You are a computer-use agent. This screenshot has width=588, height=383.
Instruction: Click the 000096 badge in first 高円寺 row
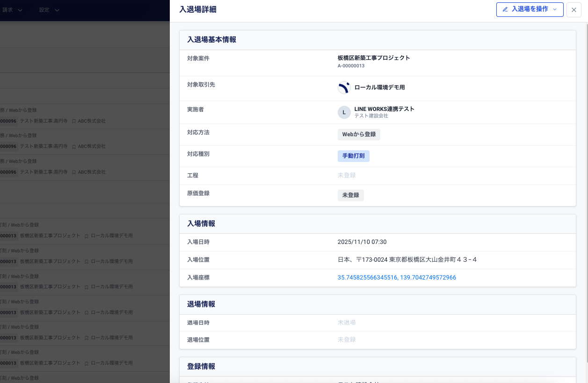(x=8, y=121)
